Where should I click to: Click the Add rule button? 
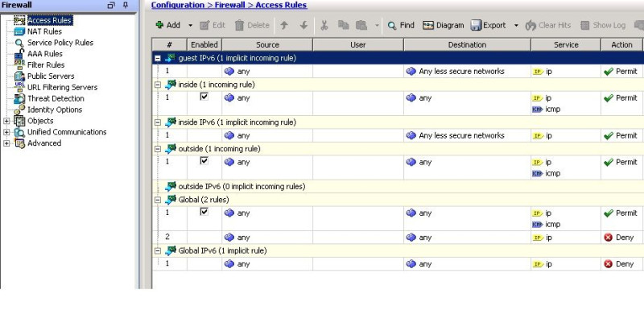(x=168, y=25)
